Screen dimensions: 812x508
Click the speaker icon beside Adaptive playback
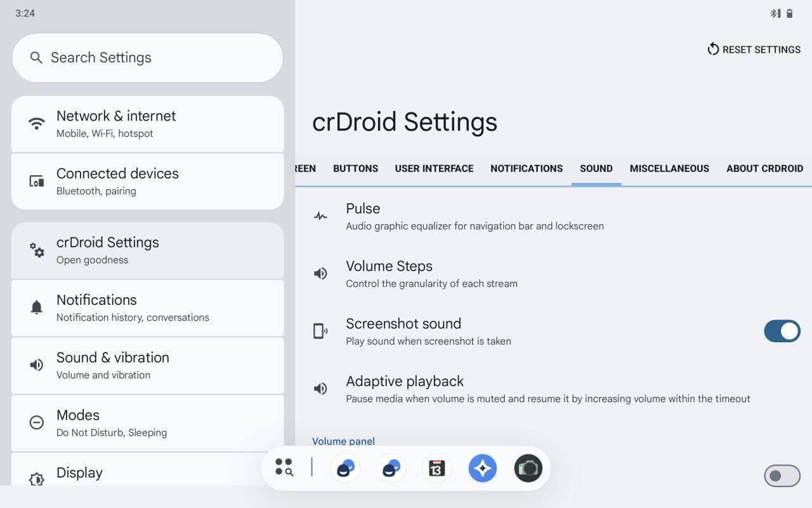320,389
